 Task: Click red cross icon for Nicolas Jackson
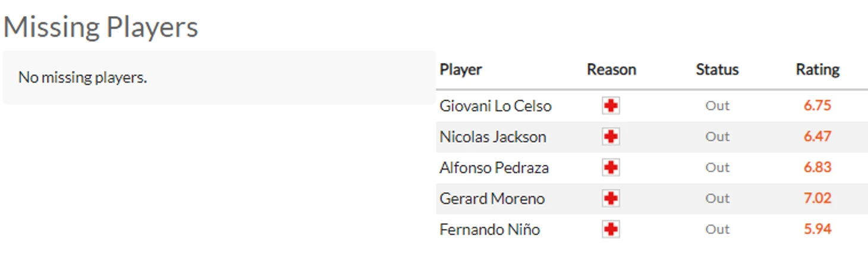[x=611, y=137]
